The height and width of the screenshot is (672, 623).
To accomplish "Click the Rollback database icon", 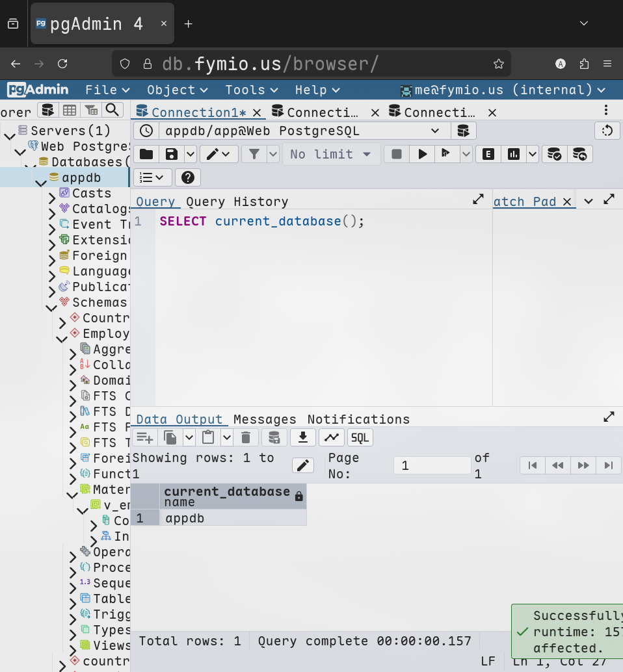I will (x=579, y=154).
